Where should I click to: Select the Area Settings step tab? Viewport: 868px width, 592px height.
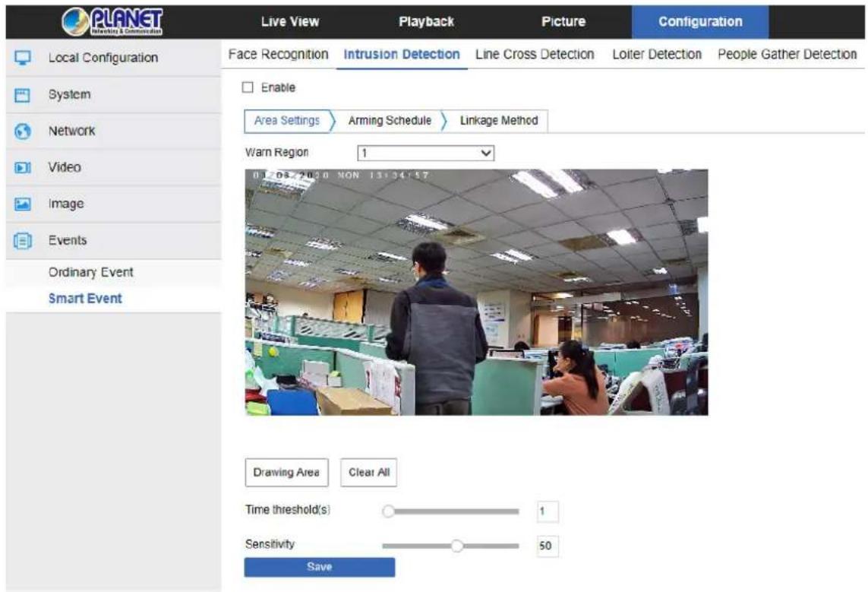click(287, 121)
